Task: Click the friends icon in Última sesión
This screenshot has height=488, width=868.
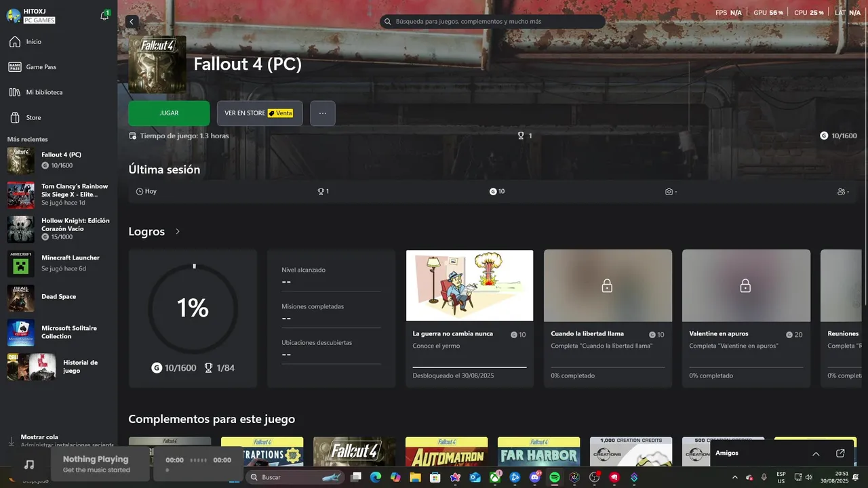Action: (842, 192)
